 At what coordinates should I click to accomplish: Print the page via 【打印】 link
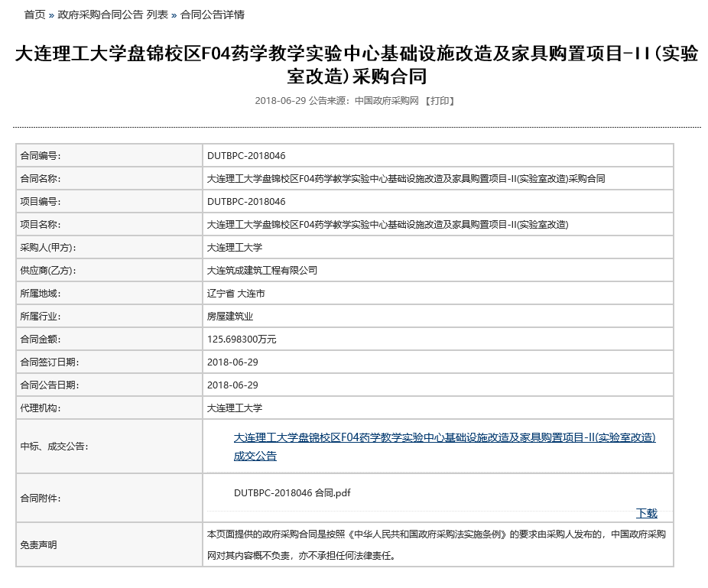(440, 100)
